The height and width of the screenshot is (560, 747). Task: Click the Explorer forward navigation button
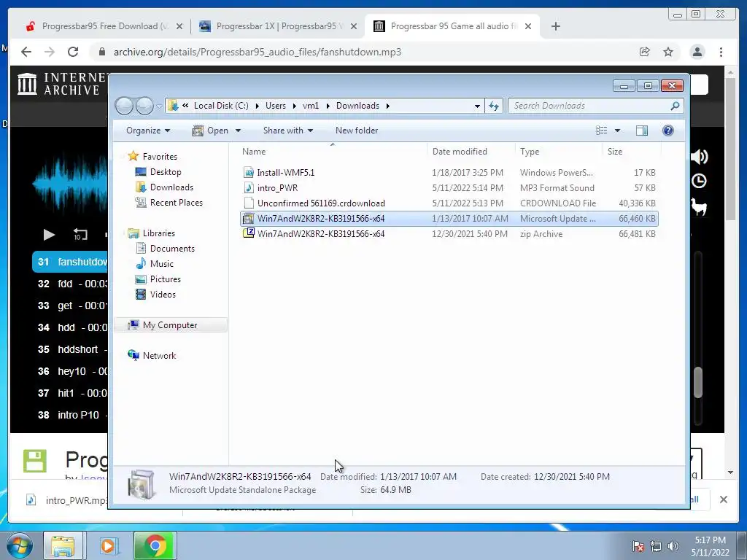(144, 106)
